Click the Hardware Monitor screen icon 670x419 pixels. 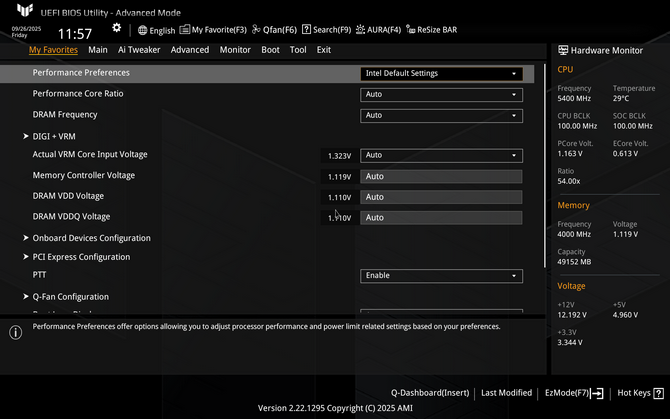point(563,50)
